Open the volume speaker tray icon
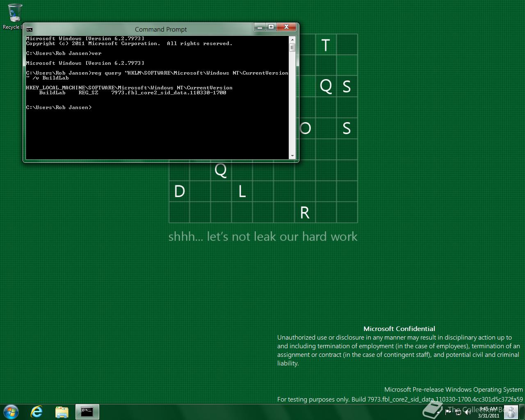 (x=467, y=412)
